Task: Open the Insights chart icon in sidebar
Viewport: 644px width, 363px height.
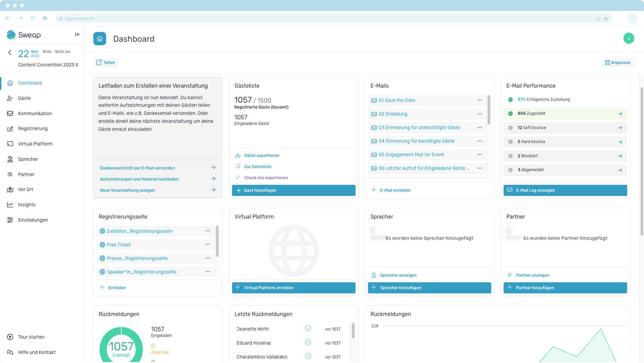Action: tap(10, 205)
